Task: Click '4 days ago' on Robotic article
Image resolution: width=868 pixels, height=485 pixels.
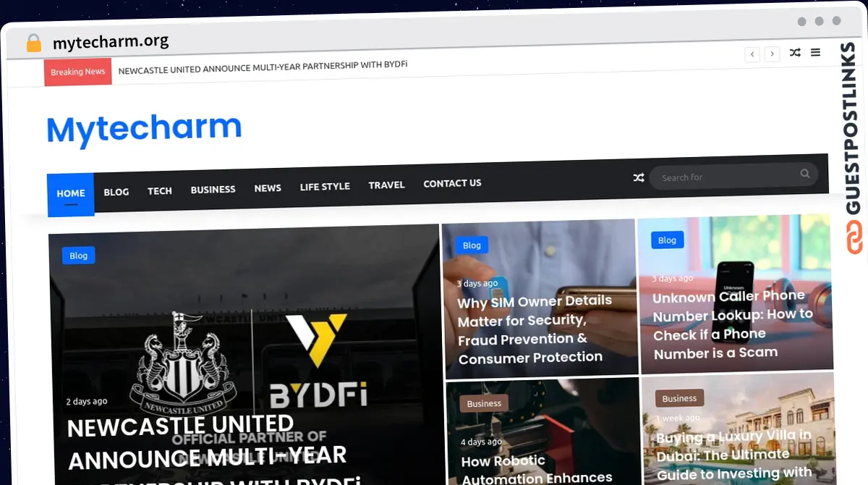Action: click(481, 442)
